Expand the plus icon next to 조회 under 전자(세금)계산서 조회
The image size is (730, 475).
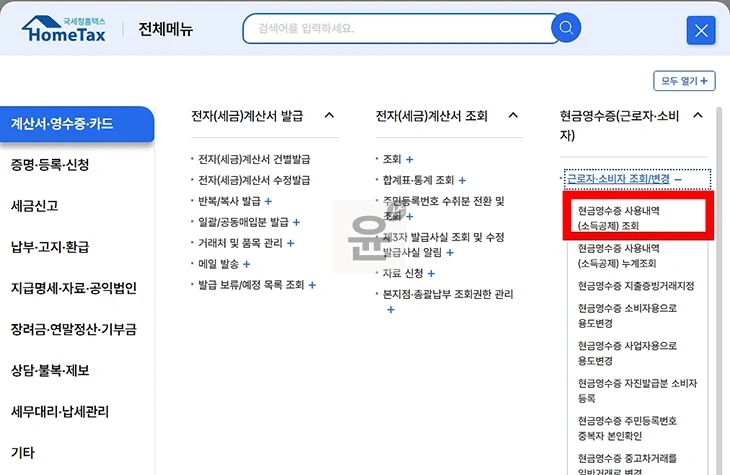pyautogui.click(x=410, y=160)
